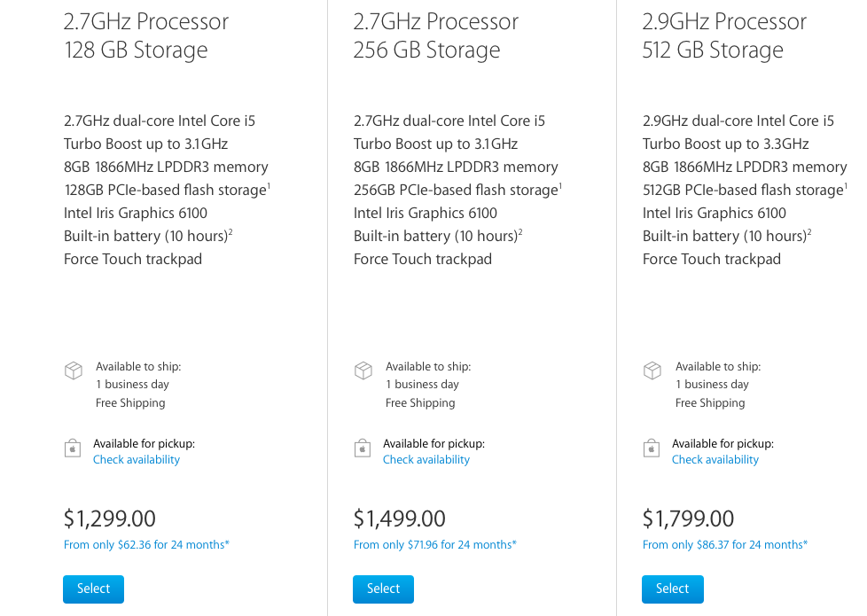Click footnote 2 beside 256 GB model battery
Screen dimensions: 867x616
520,232
